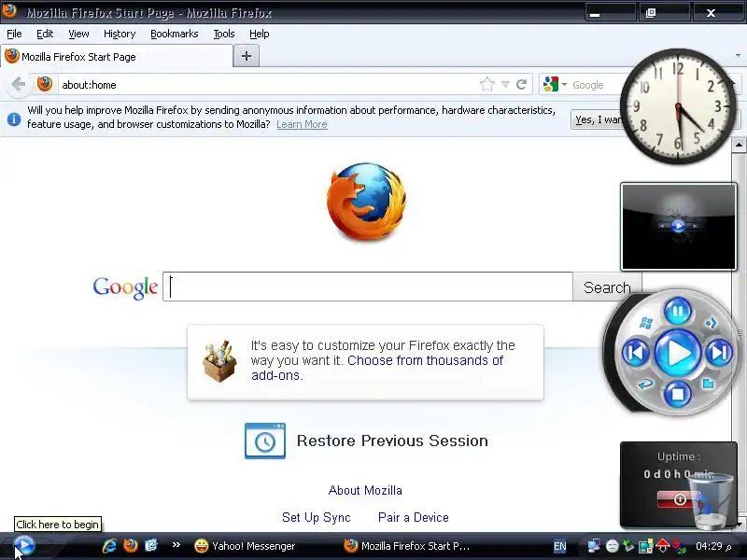This screenshot has height=560, width=747.
Task: Click the blue info icon in the notification bar
Action: coord(14,119)
